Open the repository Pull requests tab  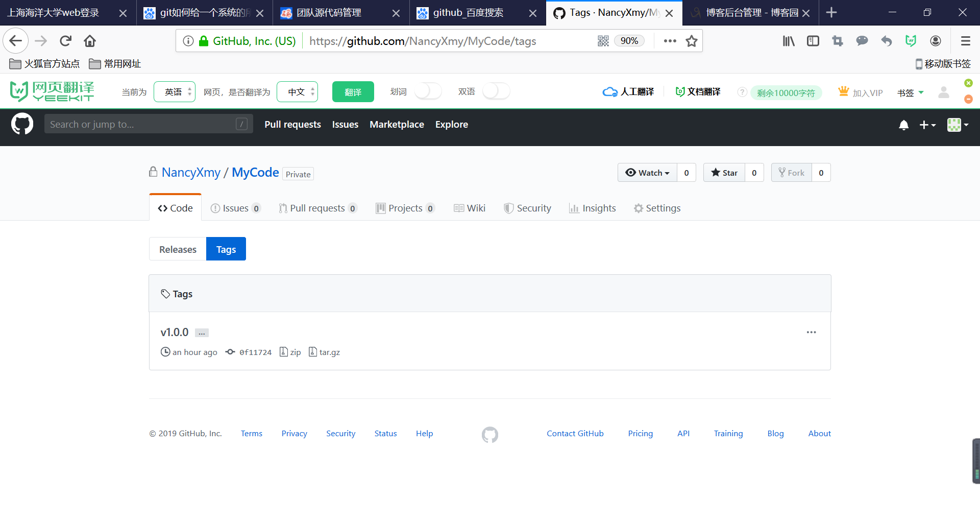pyautogui.click(x=317, y=208)
